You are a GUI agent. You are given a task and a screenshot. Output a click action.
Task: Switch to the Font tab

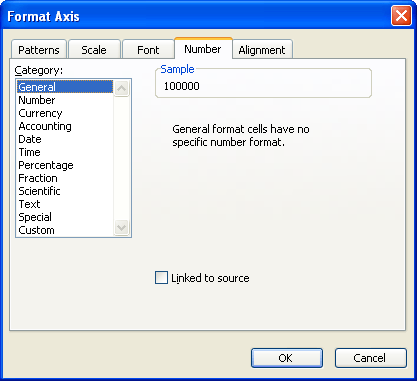tap(148, 50)
